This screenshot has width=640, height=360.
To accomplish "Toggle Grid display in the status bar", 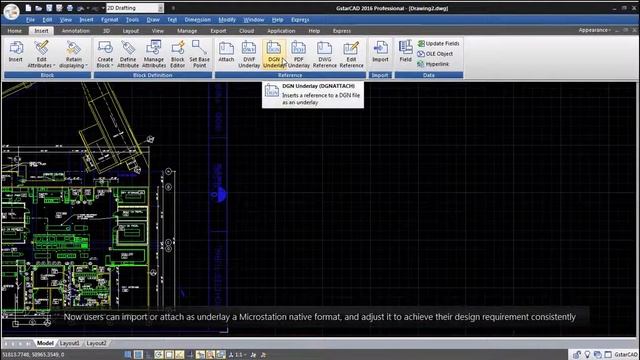I will [138, 355].
